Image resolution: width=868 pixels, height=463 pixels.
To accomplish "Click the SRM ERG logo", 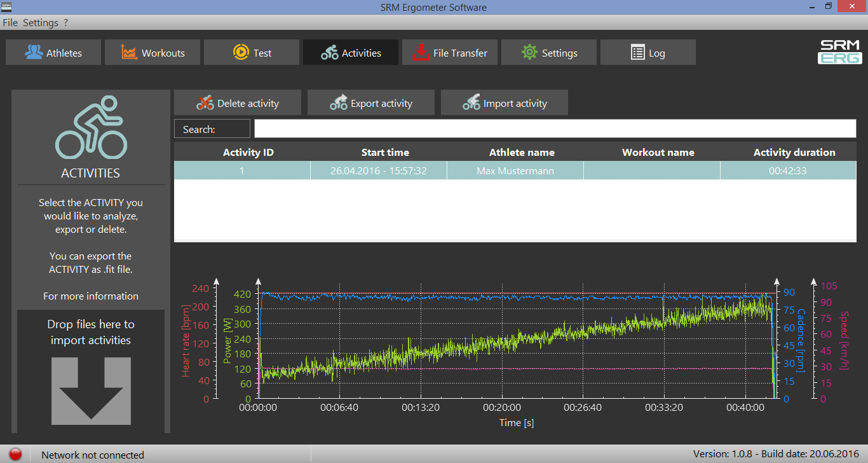I will coord(839,52).
